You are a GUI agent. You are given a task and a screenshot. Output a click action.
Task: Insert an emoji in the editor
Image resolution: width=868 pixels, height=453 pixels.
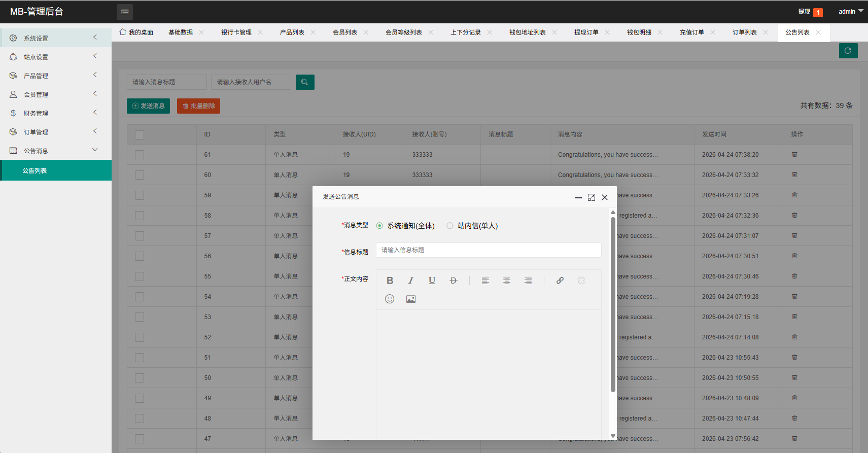[390, 299]
